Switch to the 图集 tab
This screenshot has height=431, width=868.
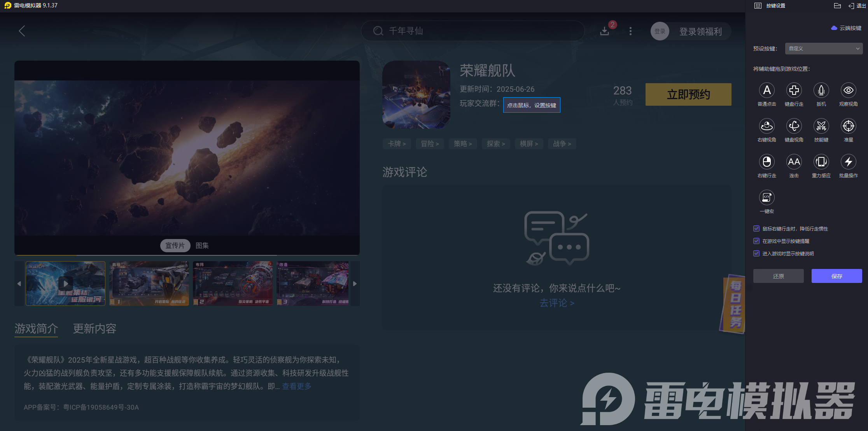point(202,245)
